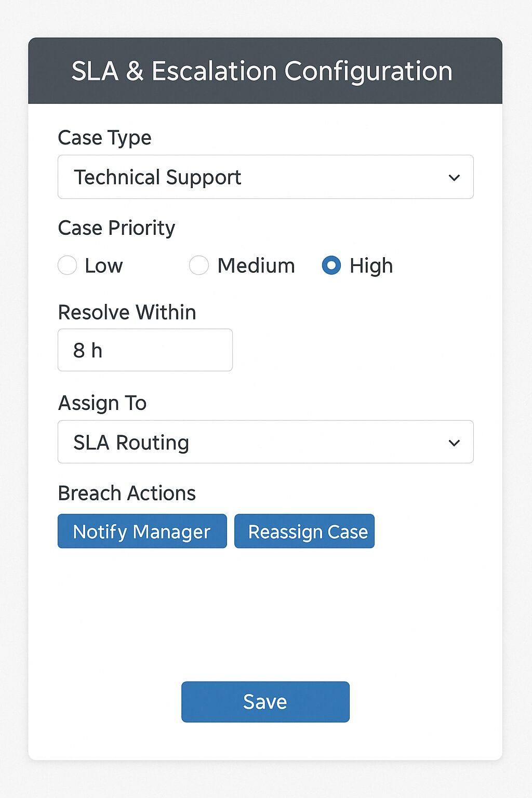Image resolution: width=532 pixels, height=798 pixels.
Task: Open the SLA Routing assignment dropdown
Action: (265, 442)
